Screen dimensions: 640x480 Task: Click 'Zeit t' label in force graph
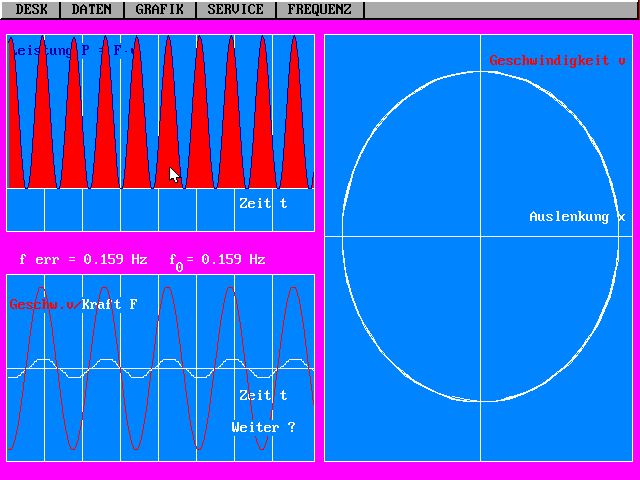click(263, 395)
